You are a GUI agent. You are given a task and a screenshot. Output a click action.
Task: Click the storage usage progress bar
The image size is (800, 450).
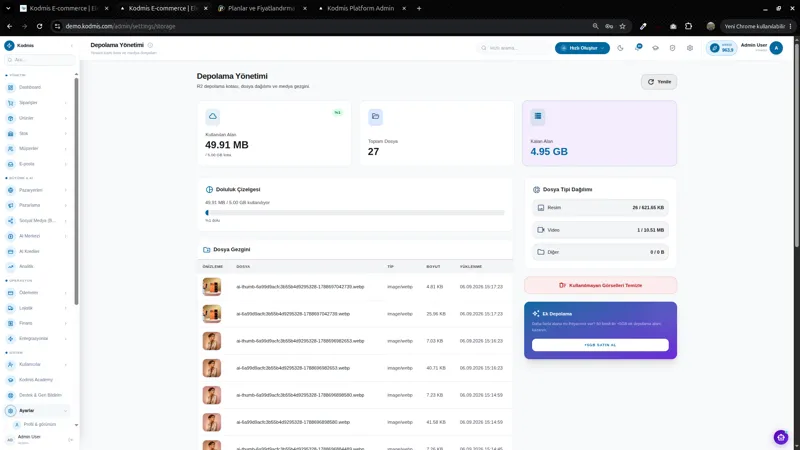(x=355, y=213)
